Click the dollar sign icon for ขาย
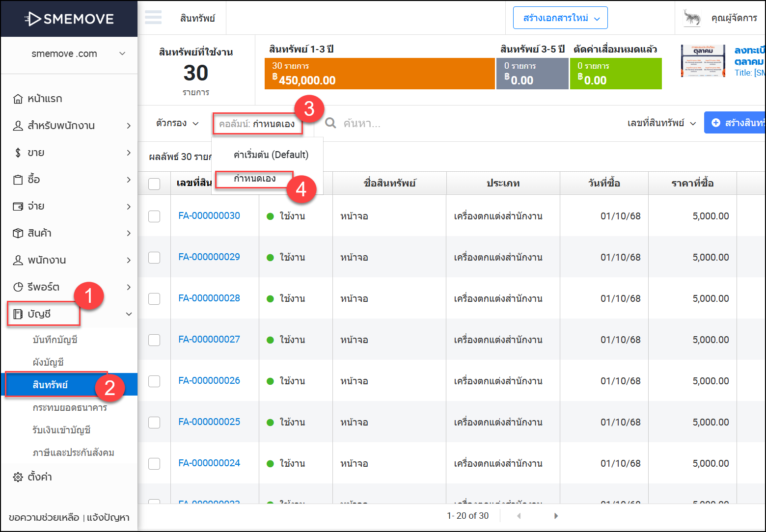This screenshot has width=766, height=532. pos(18,153)
